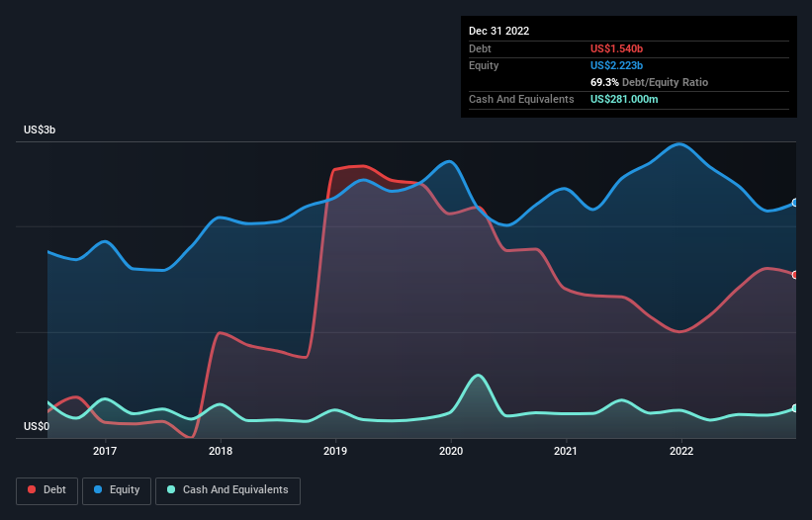Screen dimensions: 812x520
Task: Click the US$3b y-axis label
Action: point(40,130)
